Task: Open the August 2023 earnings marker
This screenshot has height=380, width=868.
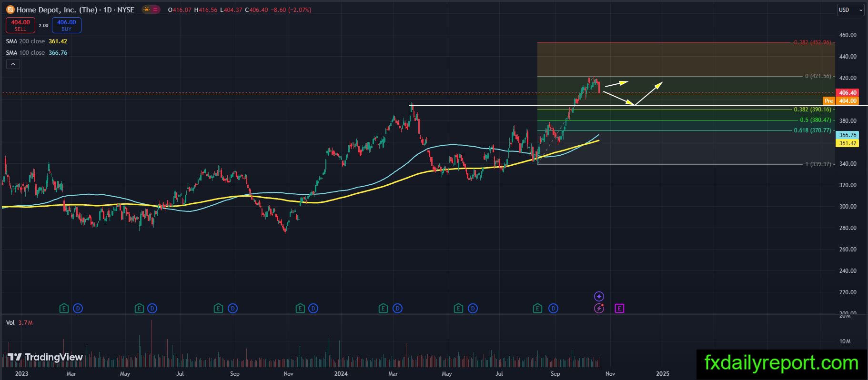Action: pos(218,309)
